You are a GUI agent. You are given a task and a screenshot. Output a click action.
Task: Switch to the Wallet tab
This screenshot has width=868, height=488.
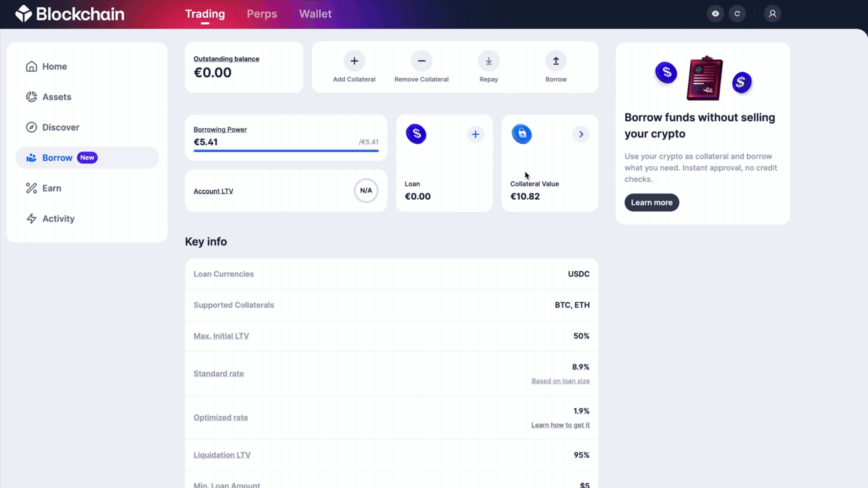[315, 14]
